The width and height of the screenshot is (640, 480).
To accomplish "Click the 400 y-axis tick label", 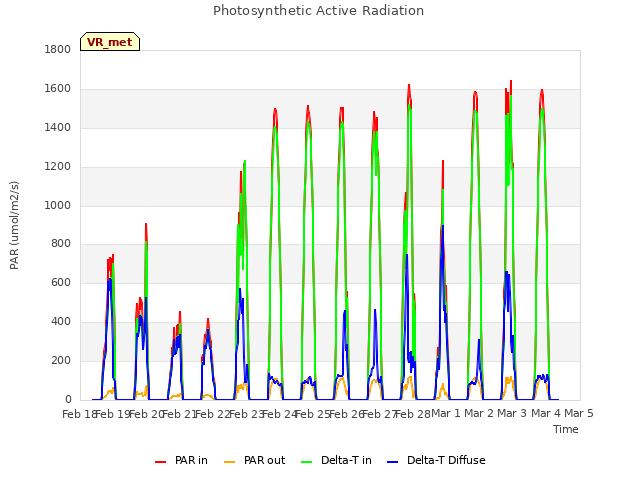I will pyautogui.click(x=60, y=322).
